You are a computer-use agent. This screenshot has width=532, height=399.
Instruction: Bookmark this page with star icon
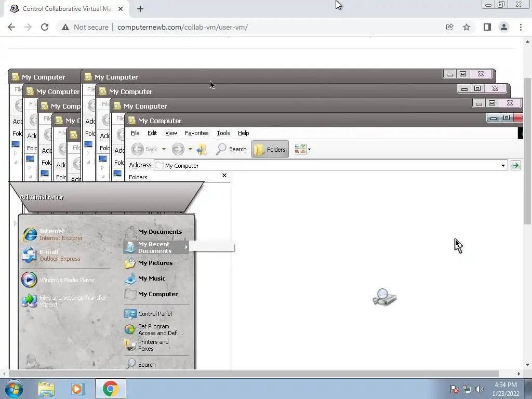pyautogui.click(x=467, y=27)
